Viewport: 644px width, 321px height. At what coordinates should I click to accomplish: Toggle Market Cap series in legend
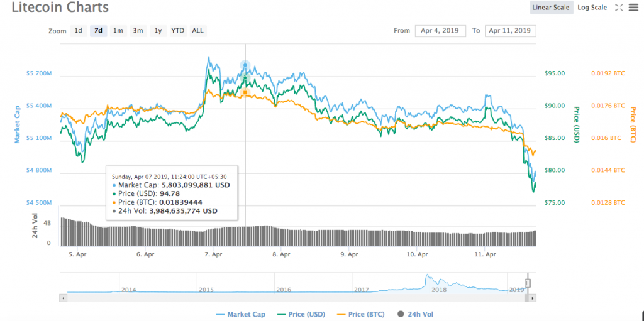pos(241,315)
